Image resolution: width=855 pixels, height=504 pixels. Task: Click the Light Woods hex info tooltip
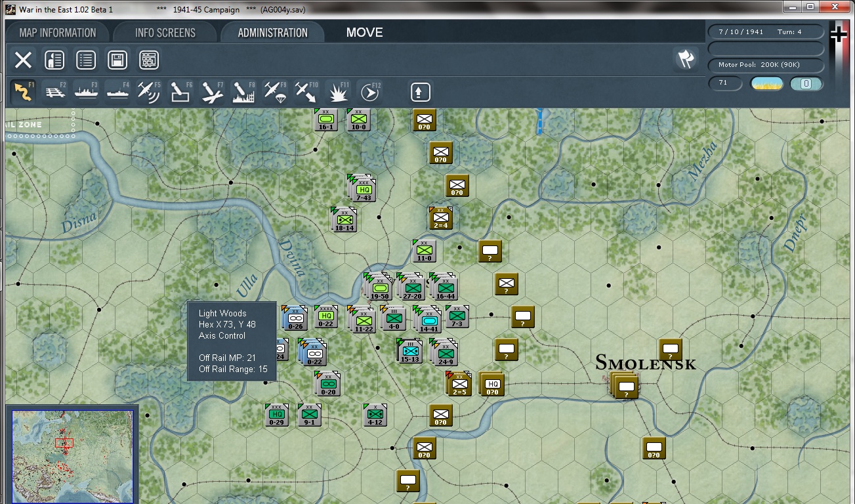pyautogui.click(x=232, y=341)
